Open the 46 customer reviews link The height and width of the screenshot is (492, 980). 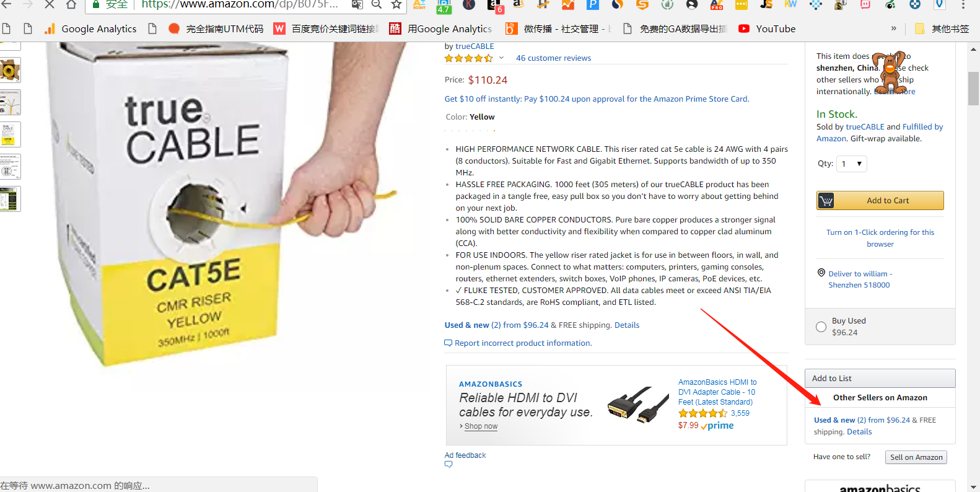[x=553, y=58]
